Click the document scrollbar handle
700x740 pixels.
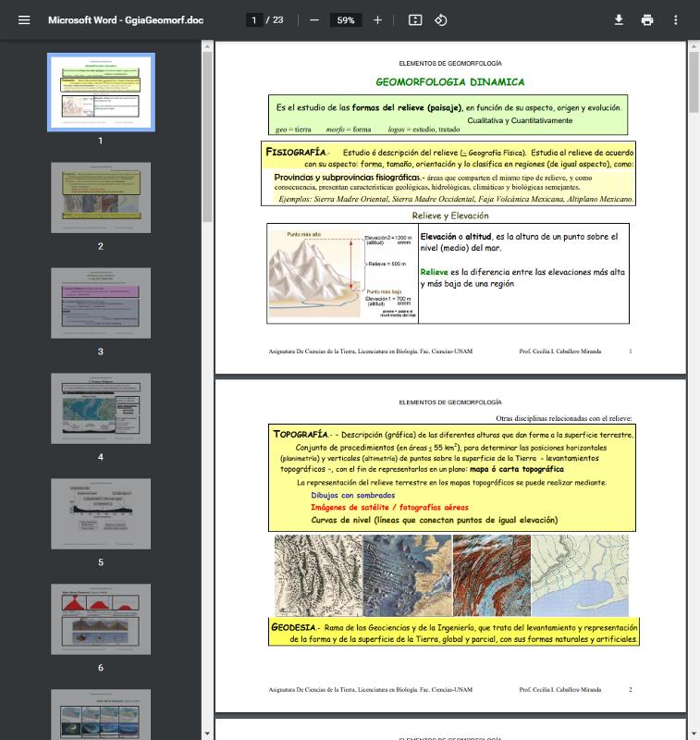[x=694, y=82]
